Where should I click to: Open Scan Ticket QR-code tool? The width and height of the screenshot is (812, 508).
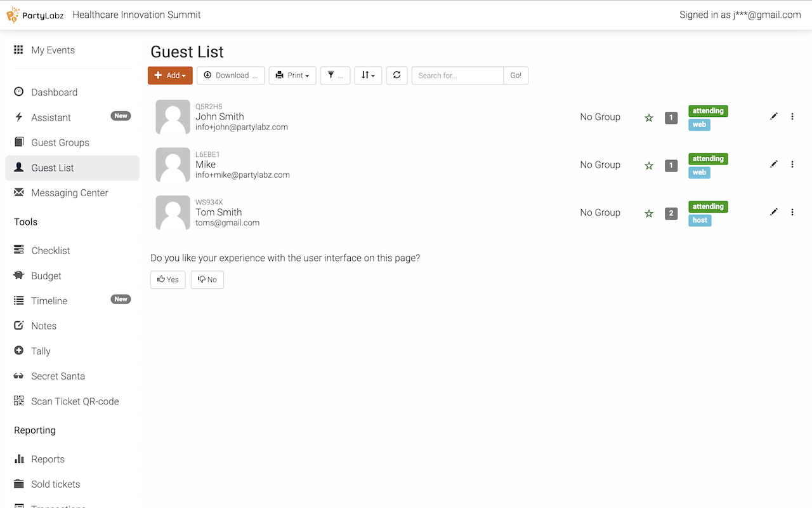tap(75, 401)
